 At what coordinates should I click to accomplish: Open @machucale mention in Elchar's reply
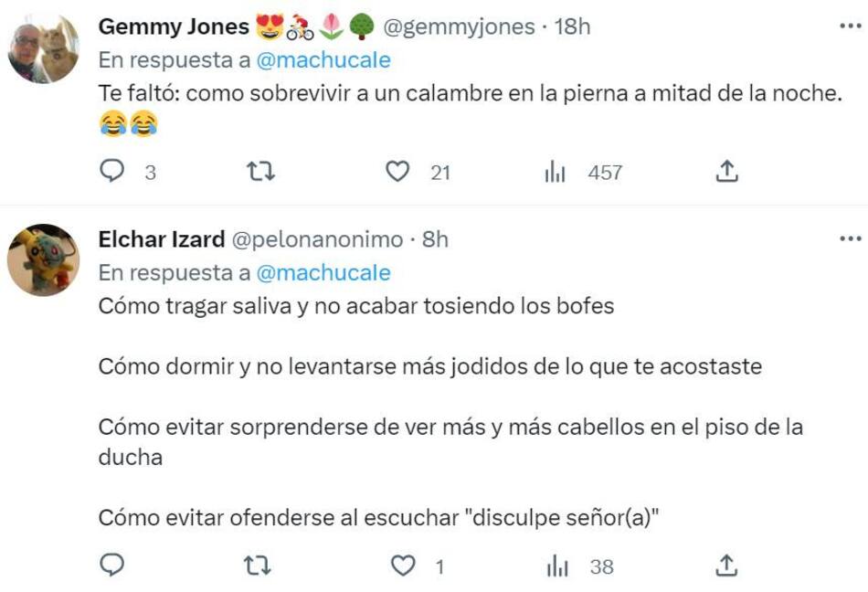[323, 272]
